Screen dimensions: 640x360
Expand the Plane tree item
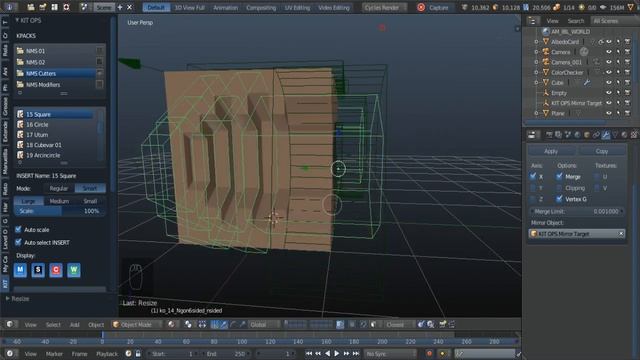point(536,113)
